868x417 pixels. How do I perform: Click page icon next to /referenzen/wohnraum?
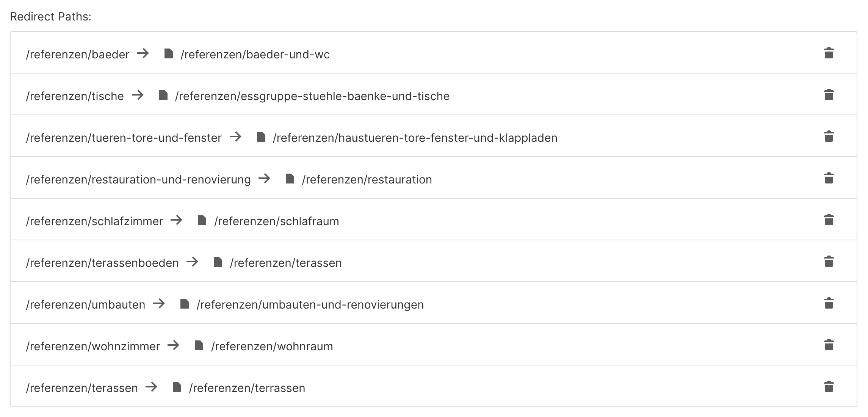199,346
